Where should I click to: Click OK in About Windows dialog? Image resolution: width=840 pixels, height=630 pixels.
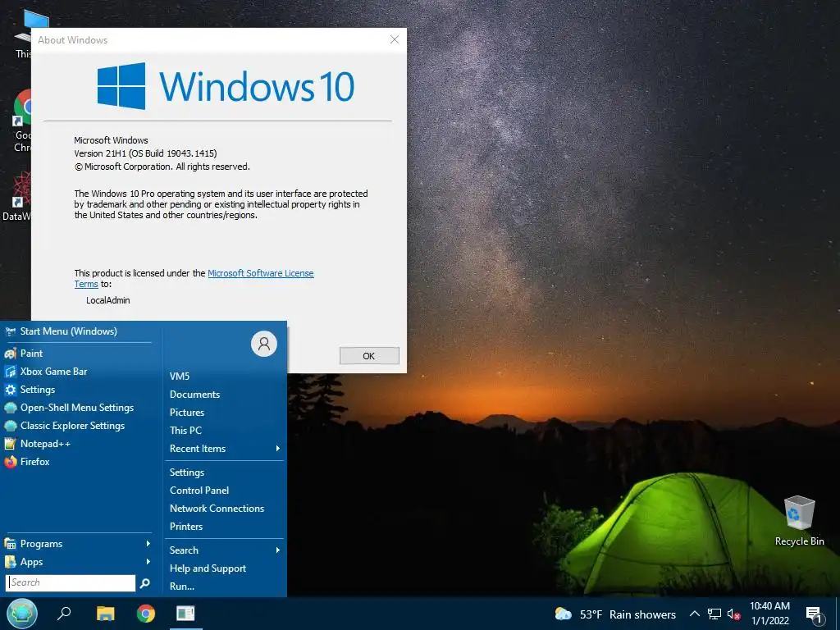(x=369, y=356)
